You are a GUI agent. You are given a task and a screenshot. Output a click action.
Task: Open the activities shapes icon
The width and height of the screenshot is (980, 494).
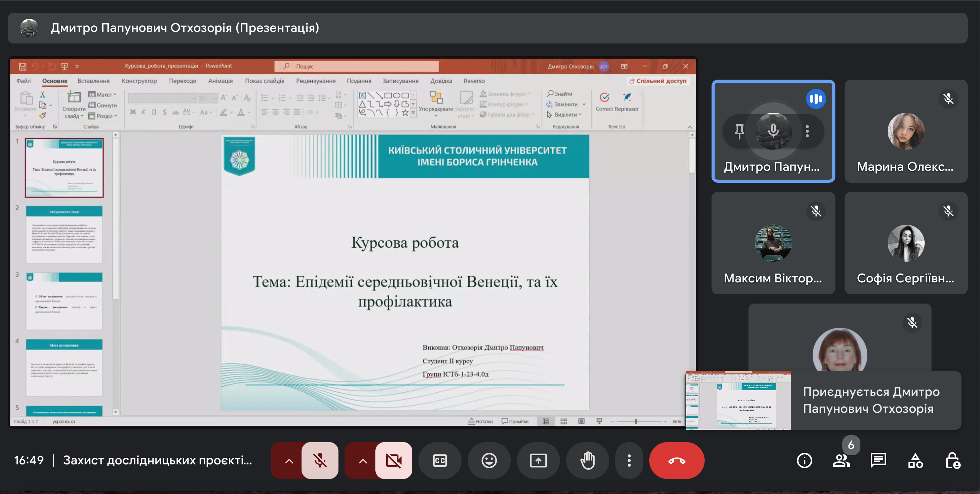click(x=915, y=461)
